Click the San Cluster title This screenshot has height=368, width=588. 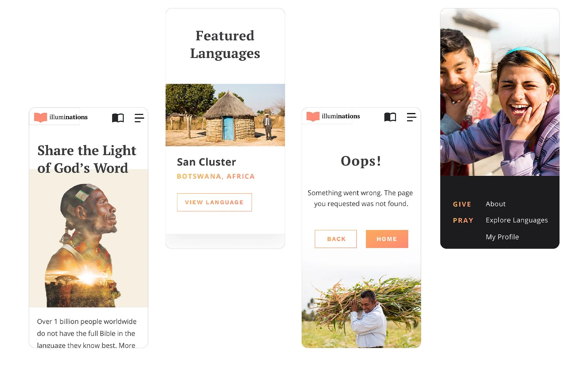click(206, 162)
